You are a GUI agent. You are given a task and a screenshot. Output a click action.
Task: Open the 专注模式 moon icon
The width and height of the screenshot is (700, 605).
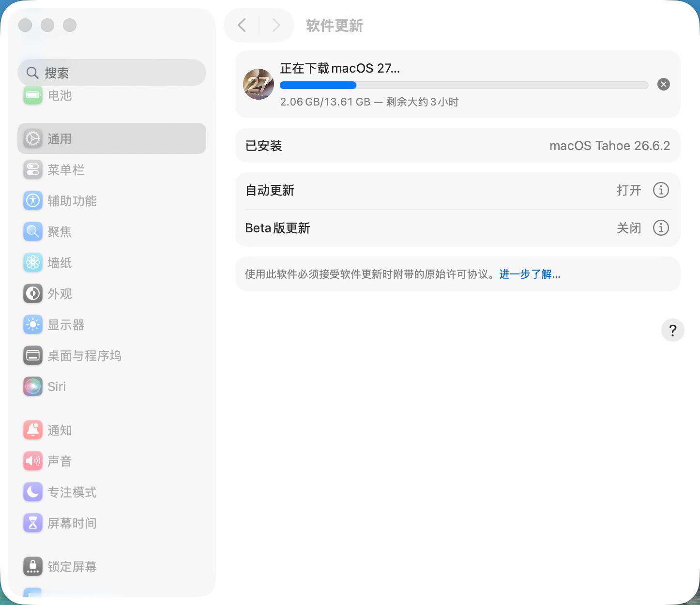(33, 492)
